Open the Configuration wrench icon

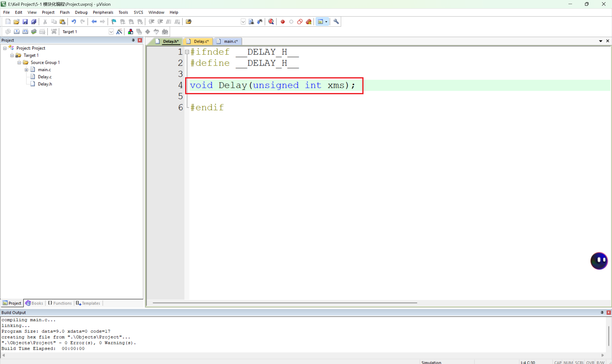coord(336,22)
